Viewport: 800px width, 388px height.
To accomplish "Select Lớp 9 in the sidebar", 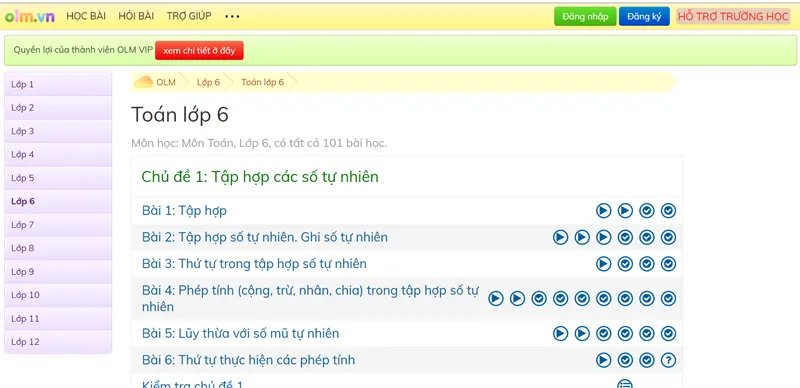I will tap(58, 272).
